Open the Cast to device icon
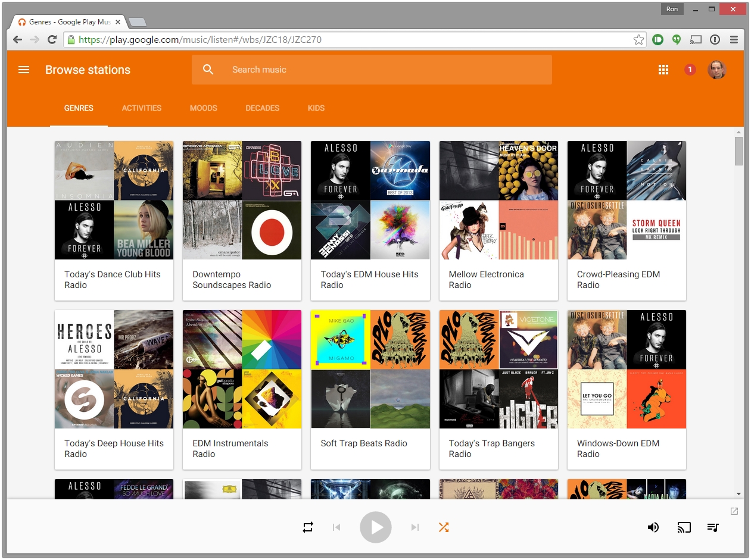The image size is (751, 560). [x=684, y=527]
